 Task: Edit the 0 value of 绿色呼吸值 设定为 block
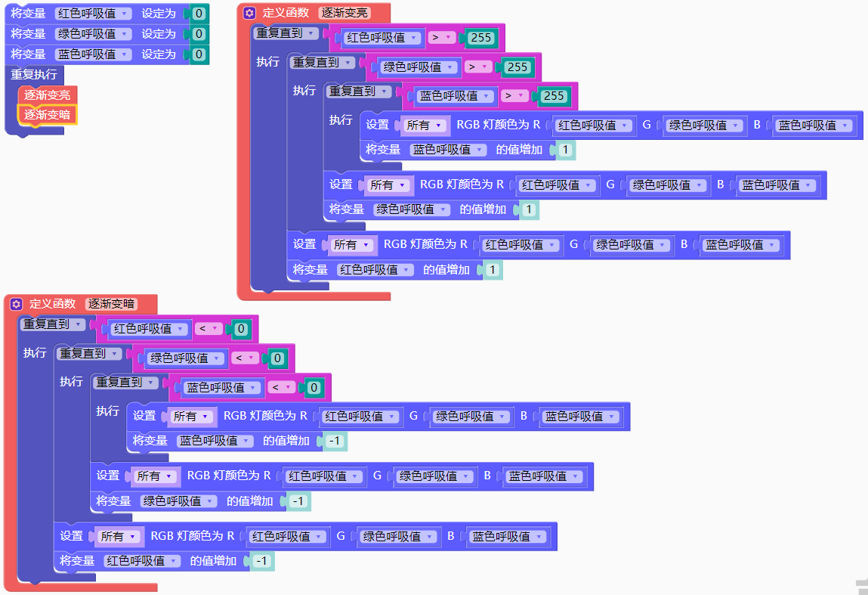click(199, 34)
